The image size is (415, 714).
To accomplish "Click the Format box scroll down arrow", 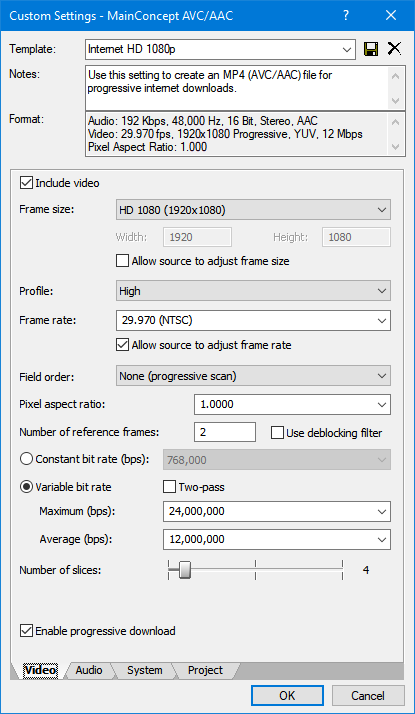I will tap(395, 147).
